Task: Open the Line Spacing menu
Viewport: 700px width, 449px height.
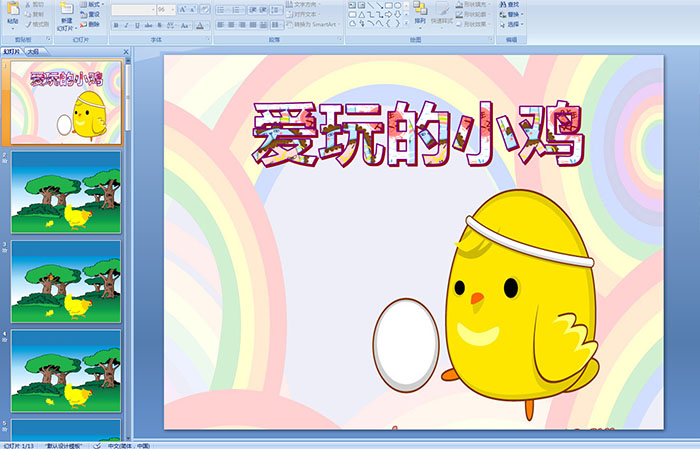Action: (276, 10)
